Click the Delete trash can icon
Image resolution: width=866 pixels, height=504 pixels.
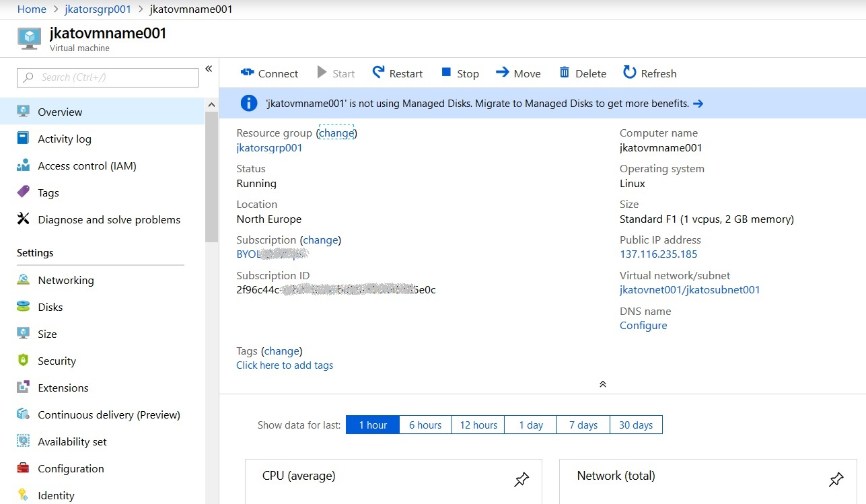(565, 72)
